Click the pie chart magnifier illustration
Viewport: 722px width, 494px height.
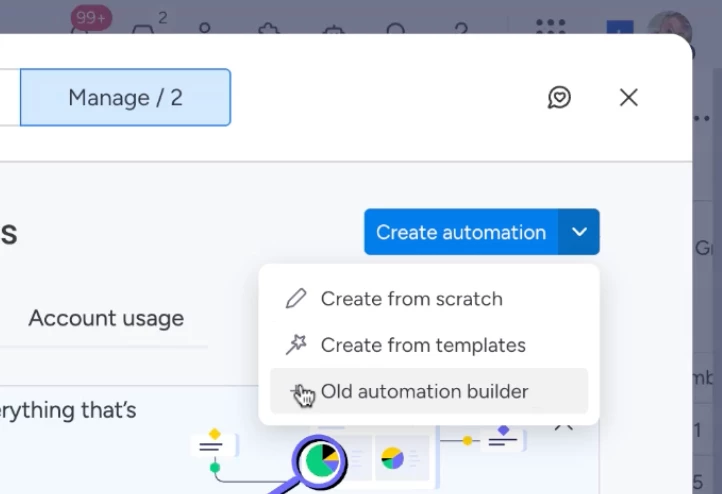tap(319, 461)
